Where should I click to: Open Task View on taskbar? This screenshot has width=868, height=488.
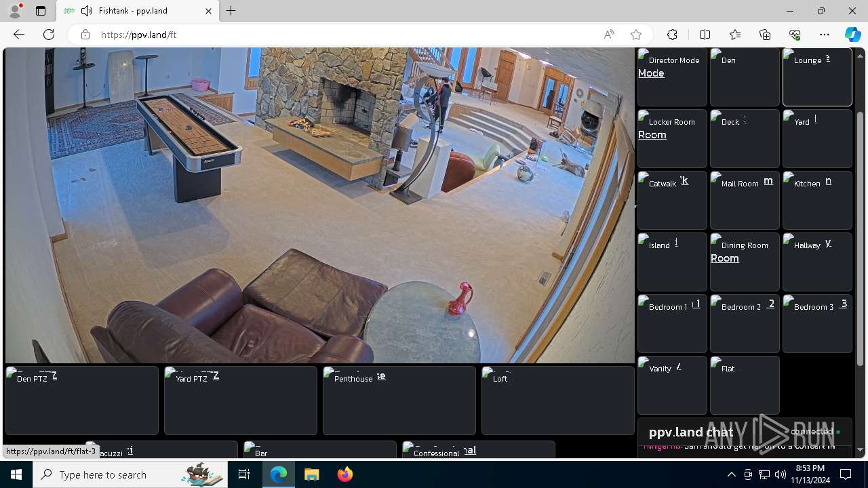(x=244, y=474)
